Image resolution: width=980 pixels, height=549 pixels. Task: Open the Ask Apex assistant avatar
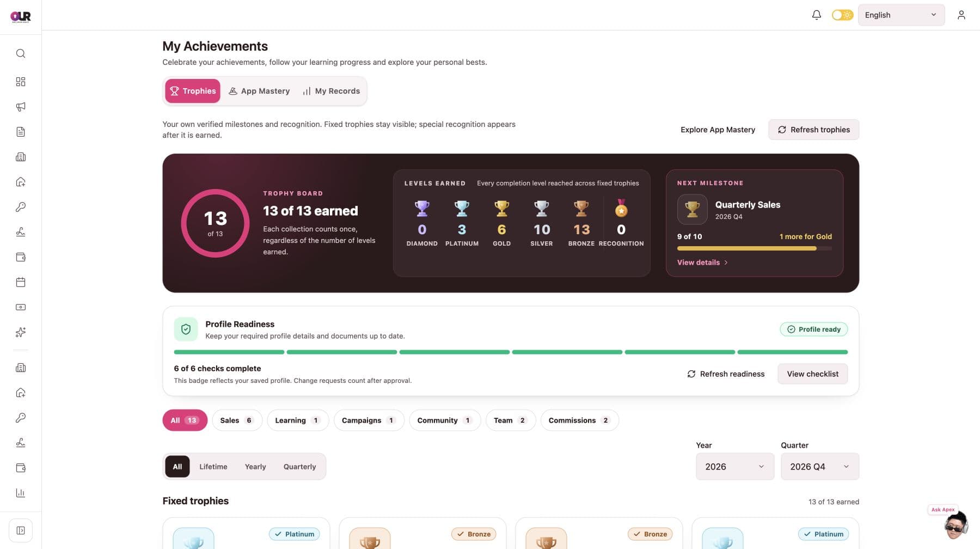pos(955,525)
